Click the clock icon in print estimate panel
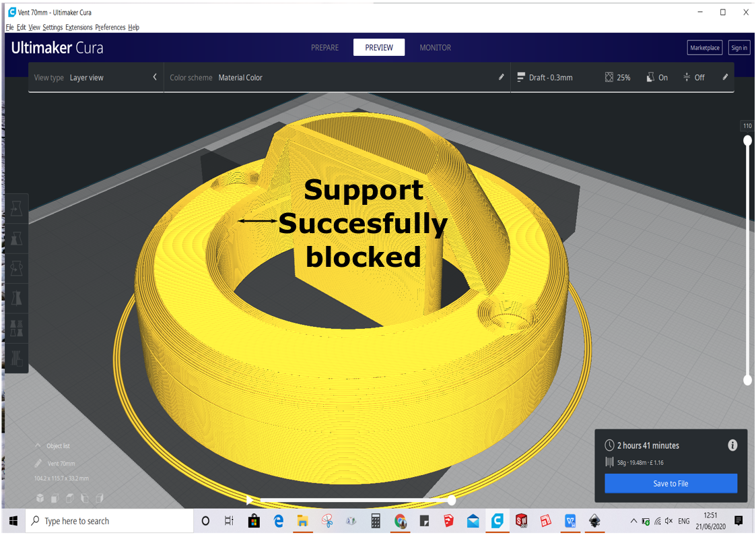Screen dimensions: 756x535 pyautogui.click(x=609, y=445)
